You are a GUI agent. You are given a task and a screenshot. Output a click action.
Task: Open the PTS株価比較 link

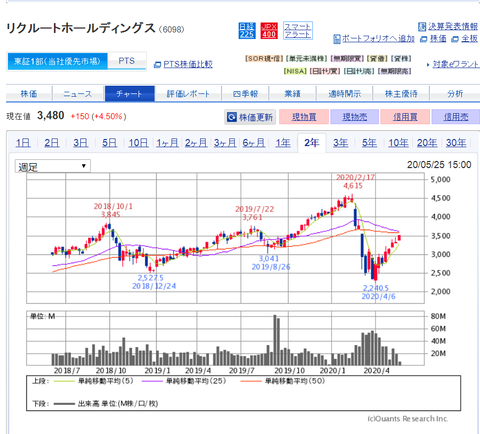click(183, 64)
